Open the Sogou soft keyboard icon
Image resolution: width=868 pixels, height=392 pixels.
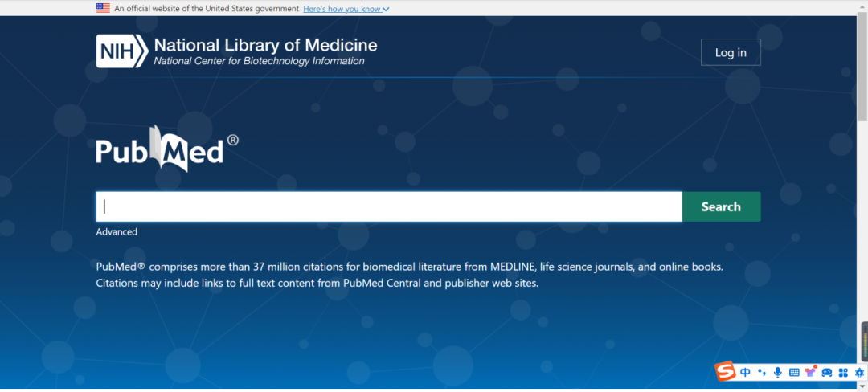[794, 372]
